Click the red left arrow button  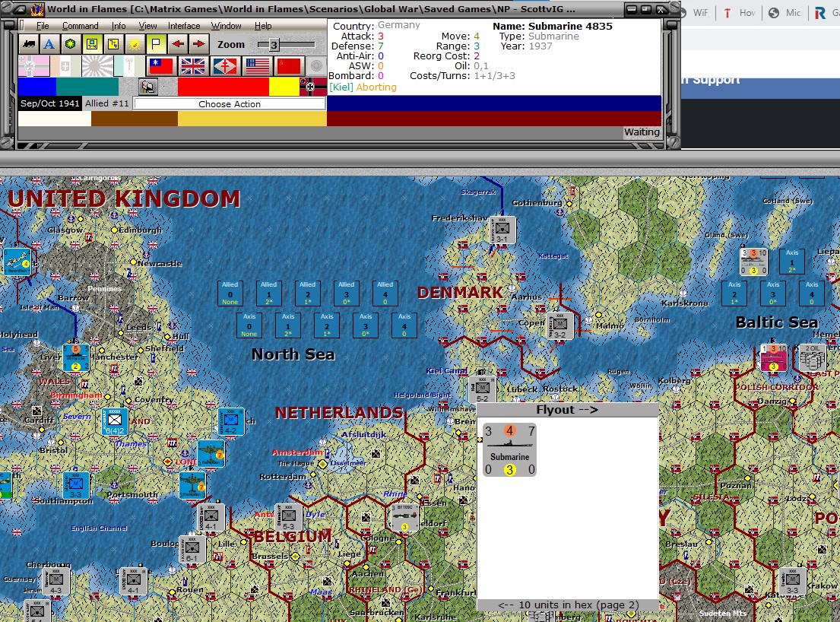[178, 44]
